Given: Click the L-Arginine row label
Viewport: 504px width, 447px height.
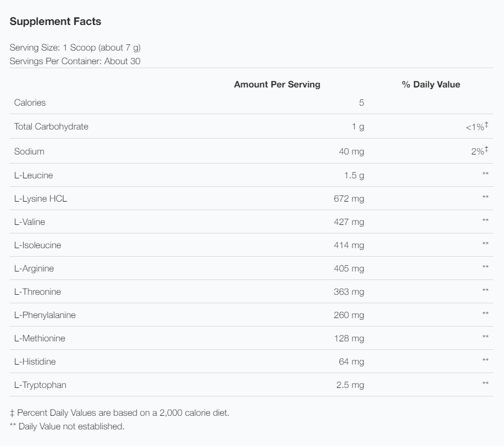Looking at the screenshot, I should click(x=33, y=269).
